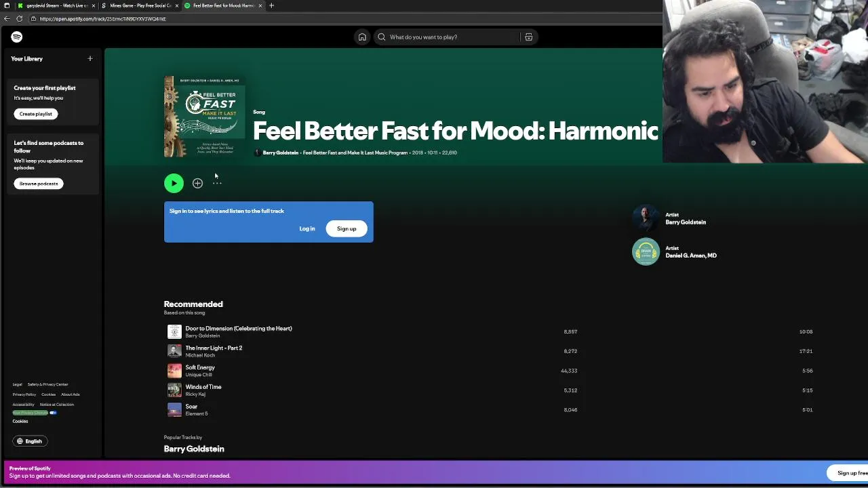The height and width of the screenshot is (488, 868).
Task: Click the album cover artwork
Action: pos(204,117)
